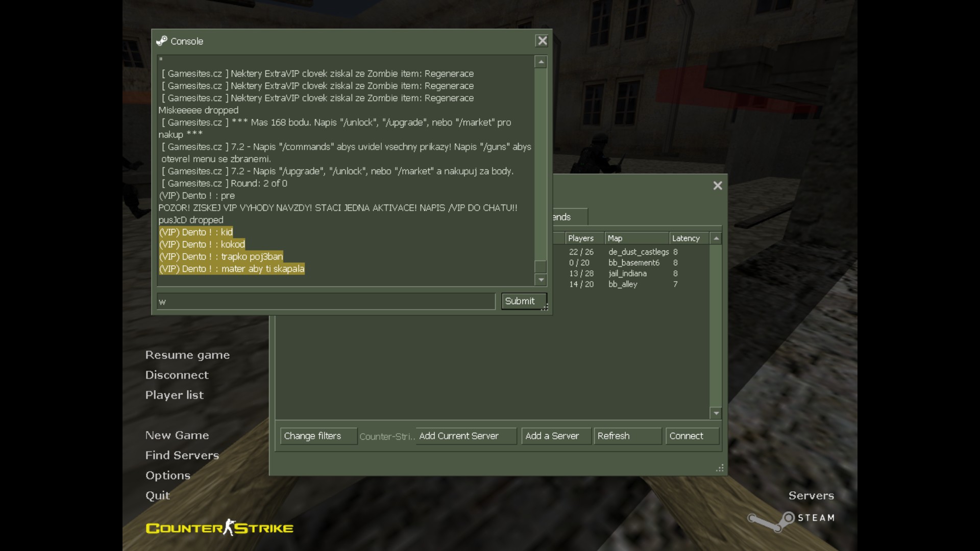Click the Counter-Stri.. filter label
The height and width of the screenshot is (551, 980).
(x=387, y=437)
